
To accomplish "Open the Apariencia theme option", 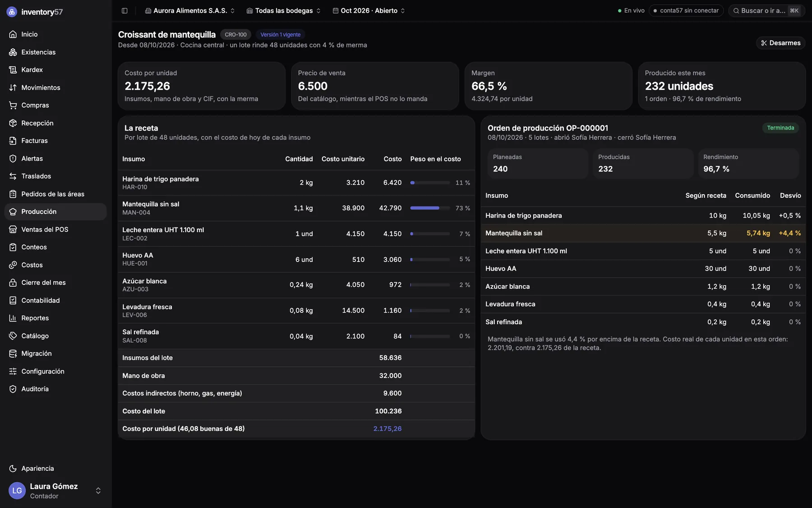I will pyautogui.click(x=55, y=469).
